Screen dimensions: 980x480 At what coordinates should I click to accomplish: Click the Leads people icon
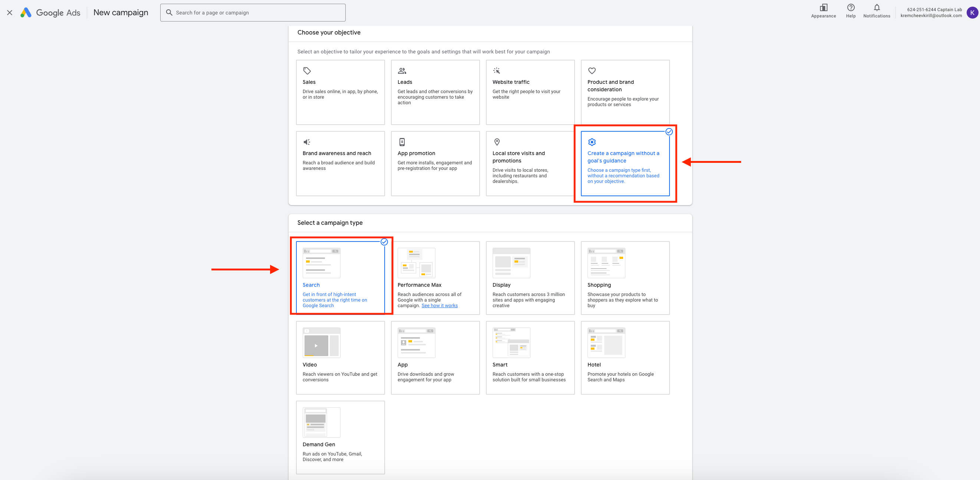[x=402, y=71]
